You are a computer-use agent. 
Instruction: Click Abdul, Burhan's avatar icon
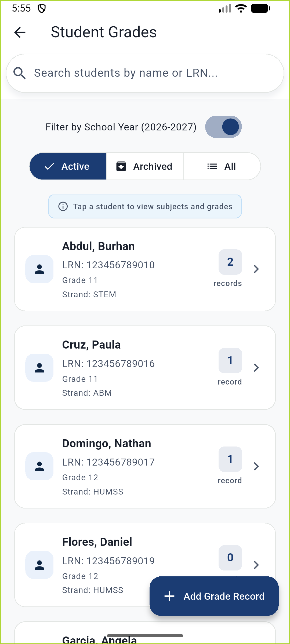click(x=39, y=269)
